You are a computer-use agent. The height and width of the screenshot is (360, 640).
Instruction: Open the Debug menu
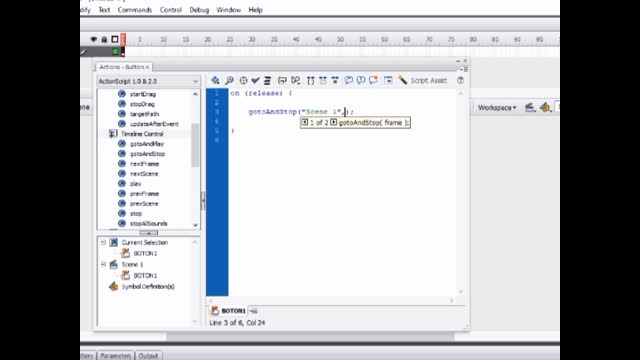[199, 10]
